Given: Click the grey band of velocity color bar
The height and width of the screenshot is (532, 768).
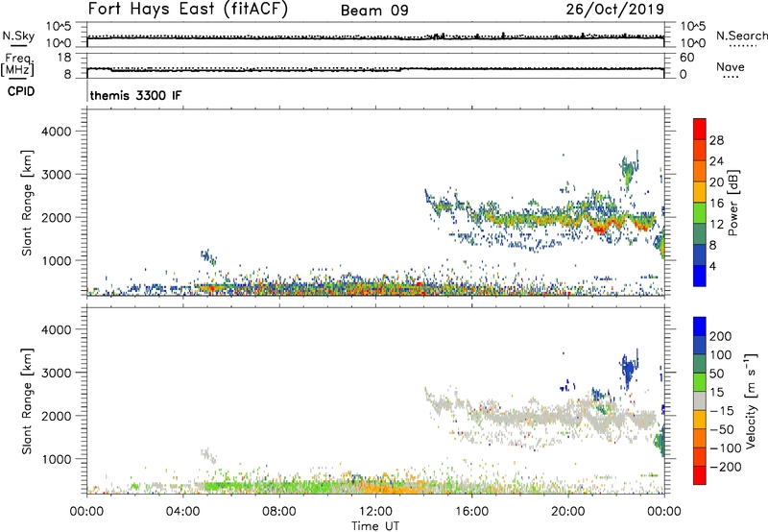Looking at the screenshot, I should click(x=700, y=401).
